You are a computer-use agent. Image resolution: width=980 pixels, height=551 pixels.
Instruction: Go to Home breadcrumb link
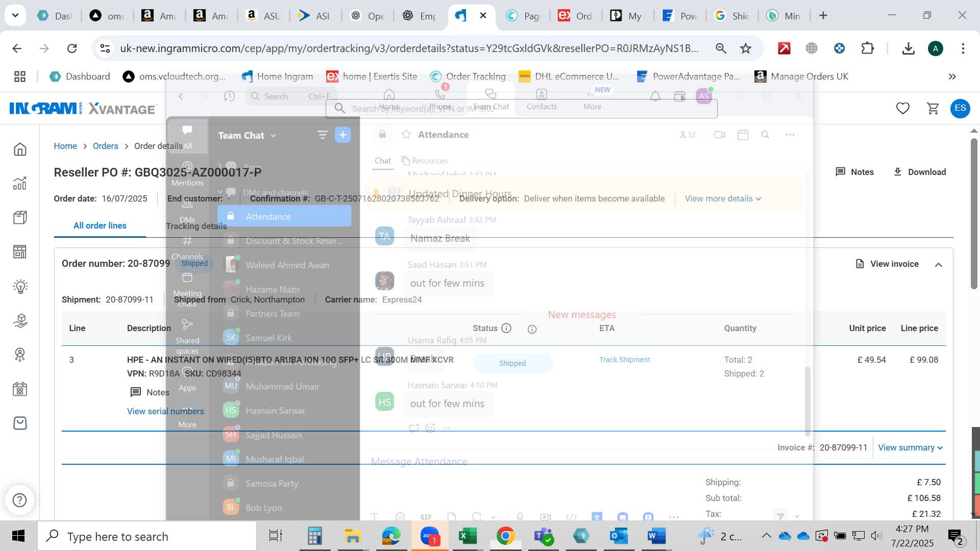click(x=65, y=146)
